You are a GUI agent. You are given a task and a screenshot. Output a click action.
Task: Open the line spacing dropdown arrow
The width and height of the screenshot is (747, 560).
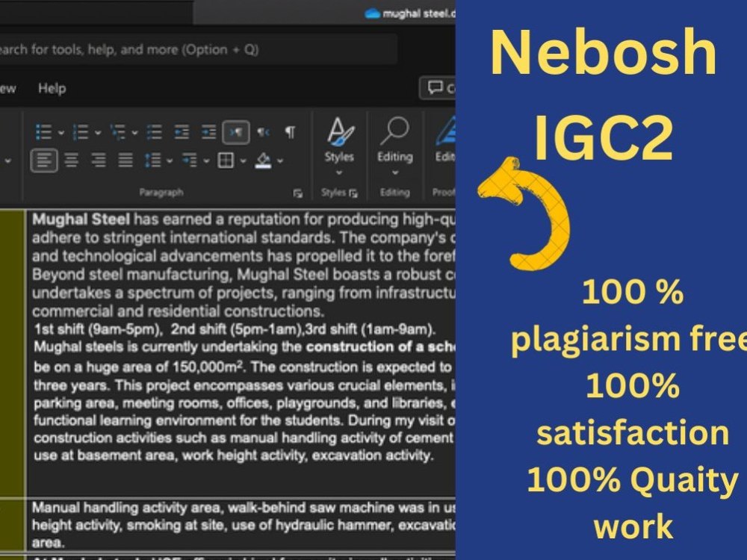click(x=170, y=161)
